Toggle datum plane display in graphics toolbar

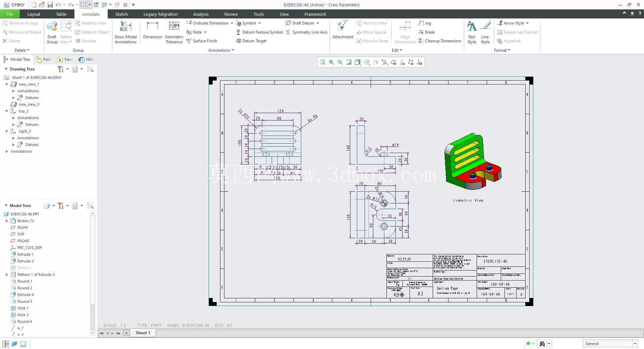click(393, 62)
